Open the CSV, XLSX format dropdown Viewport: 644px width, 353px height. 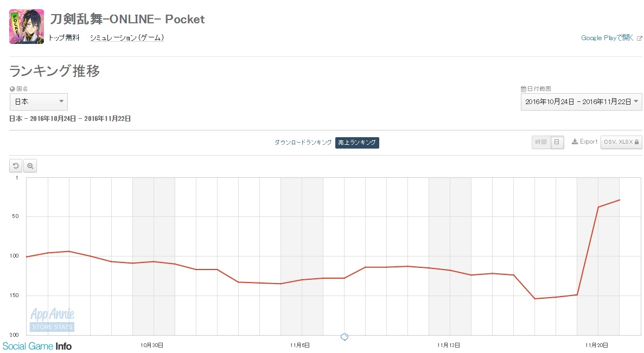pyautogui.click(x=621, y=142)
